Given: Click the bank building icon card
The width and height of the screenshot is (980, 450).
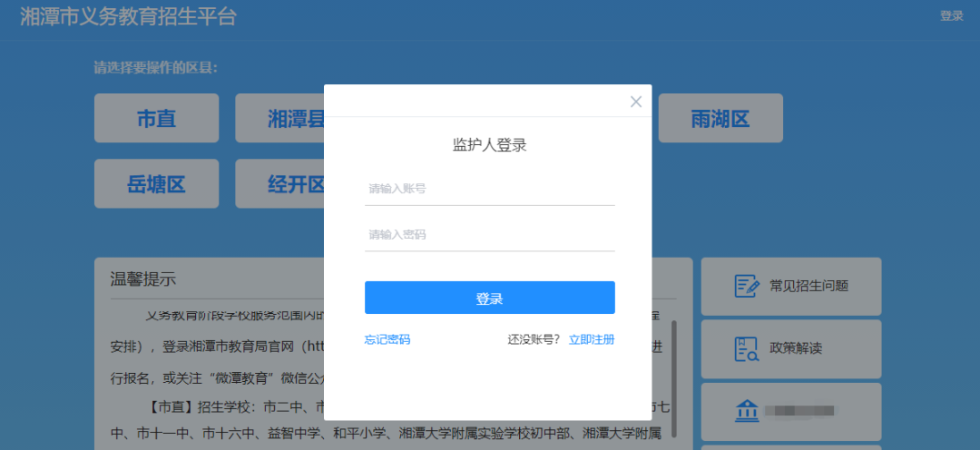Looking at the screenshot, I should [x=791, y=412].
